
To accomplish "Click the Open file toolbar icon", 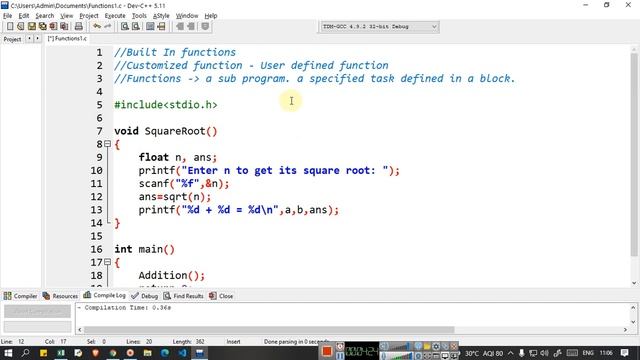I will pos(20,26).
